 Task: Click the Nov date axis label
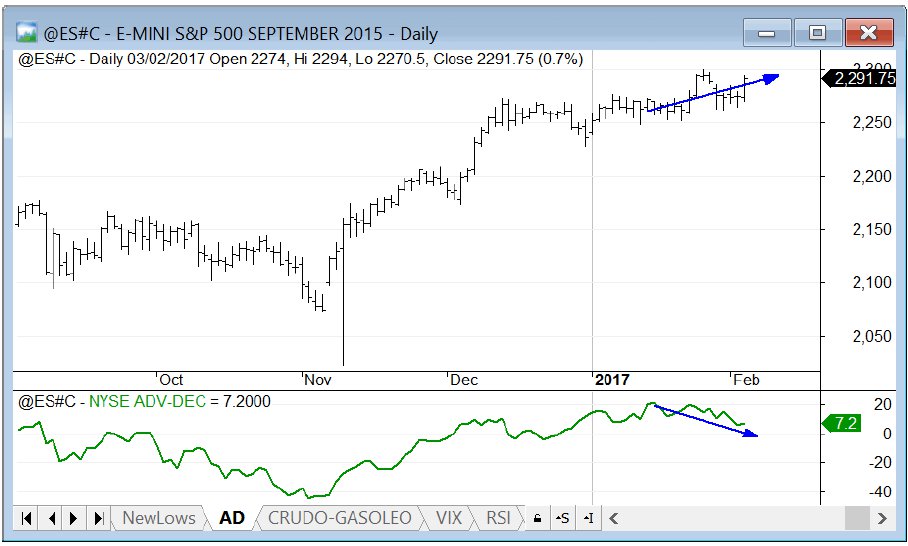tap(317, 380)
